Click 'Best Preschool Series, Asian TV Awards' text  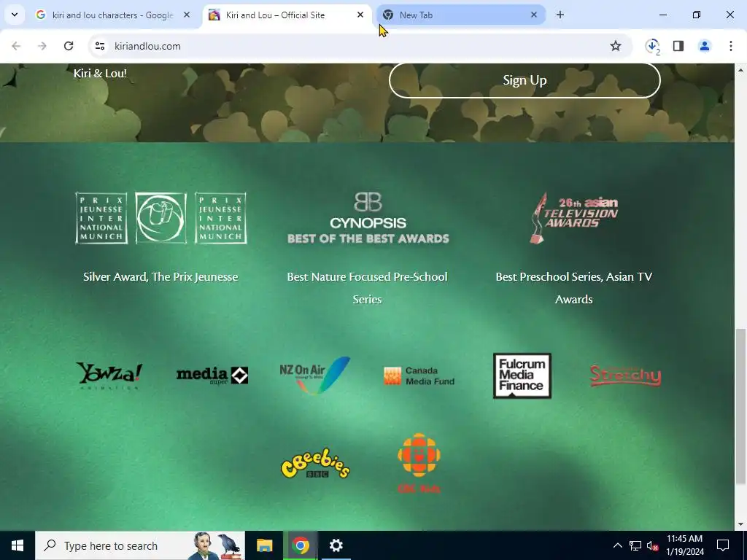click(x=573, y=288)
